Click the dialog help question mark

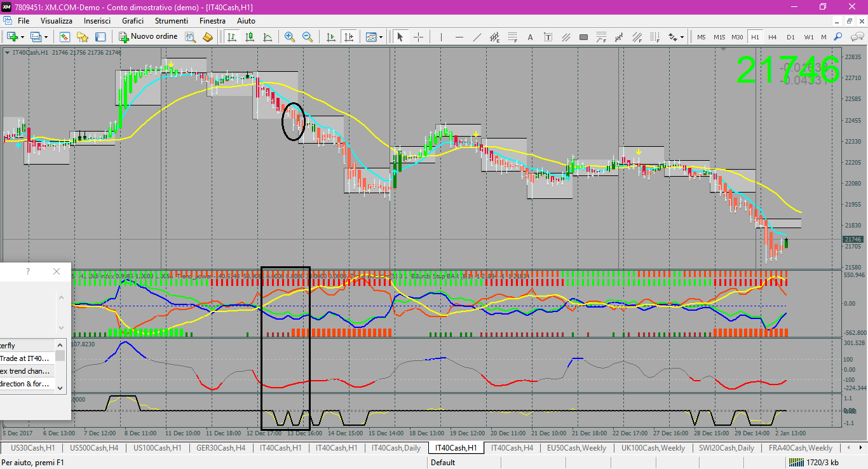click(28, 271)
